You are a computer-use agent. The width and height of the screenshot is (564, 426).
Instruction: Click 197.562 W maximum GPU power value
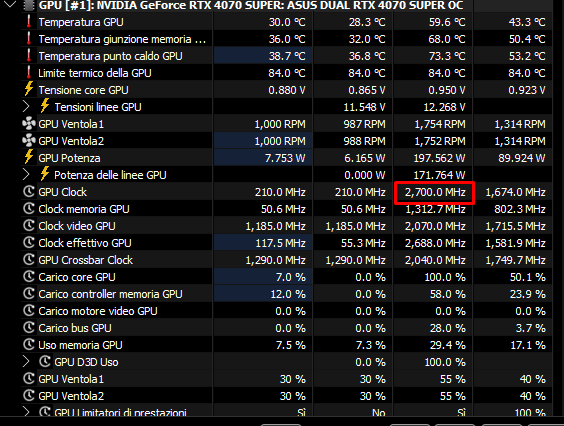tap(439, 158)
